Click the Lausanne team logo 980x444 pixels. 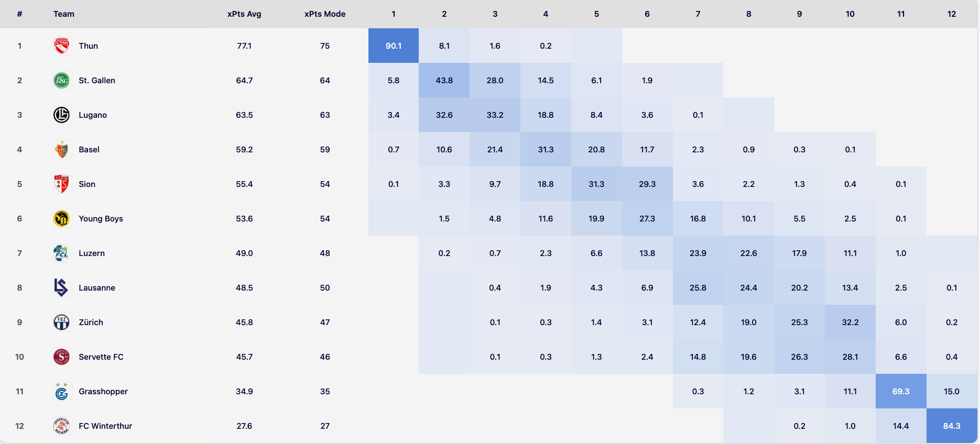[62, 287]
